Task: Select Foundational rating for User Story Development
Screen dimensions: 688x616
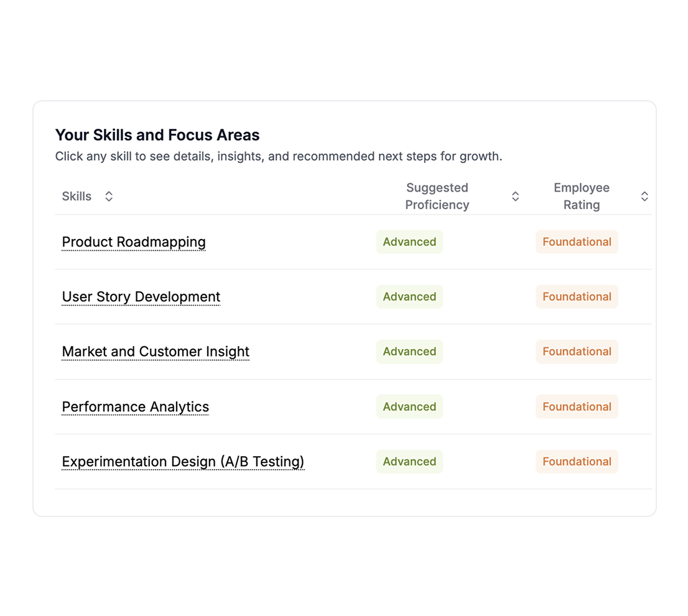Action: pyautogui.click(x=577, y=297)
